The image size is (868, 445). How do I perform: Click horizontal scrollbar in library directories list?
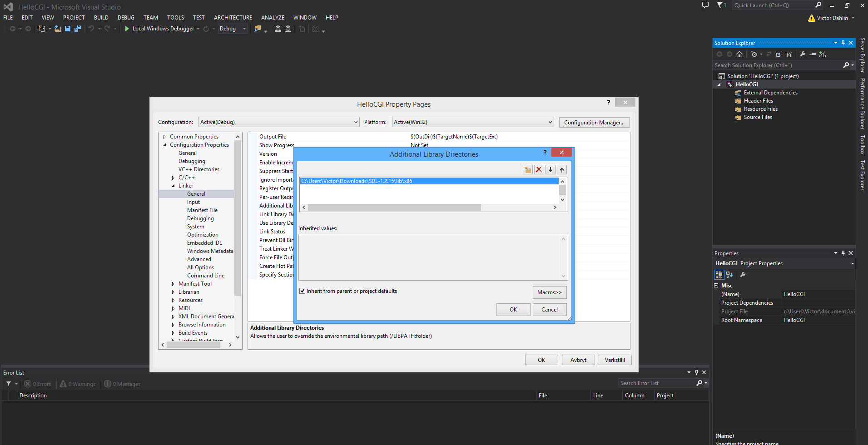(394, 207)
